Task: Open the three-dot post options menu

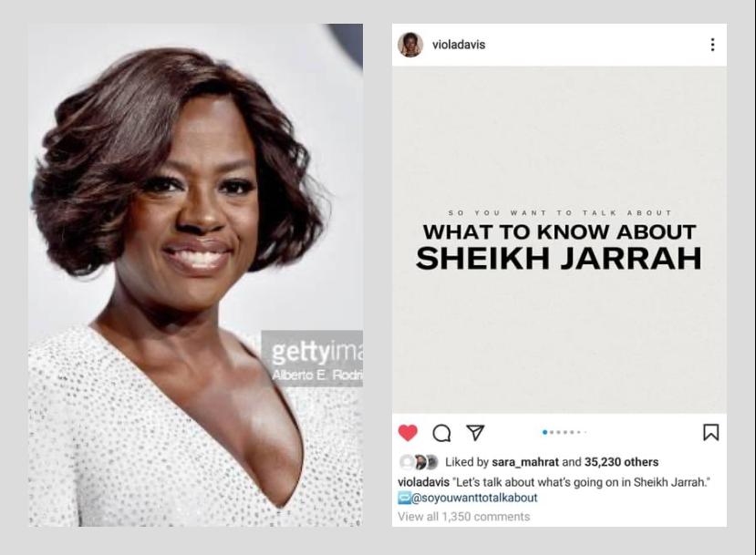Action: tap(712, 45)
